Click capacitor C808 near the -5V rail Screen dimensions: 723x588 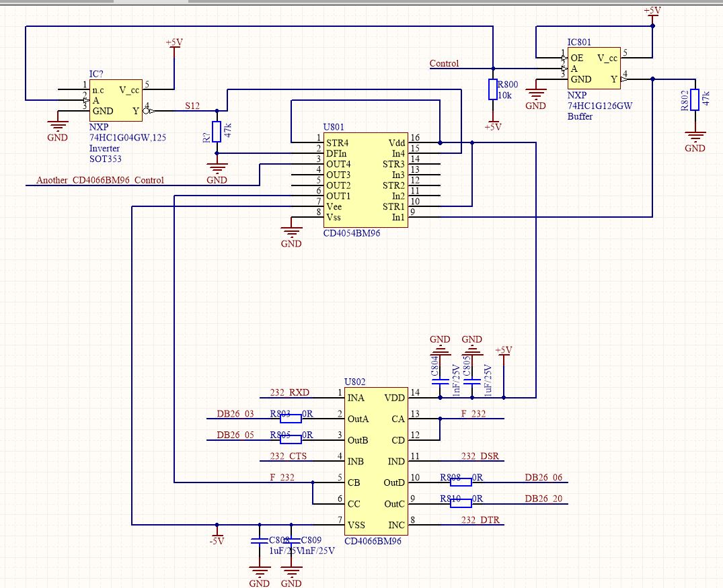coord(258,540)
